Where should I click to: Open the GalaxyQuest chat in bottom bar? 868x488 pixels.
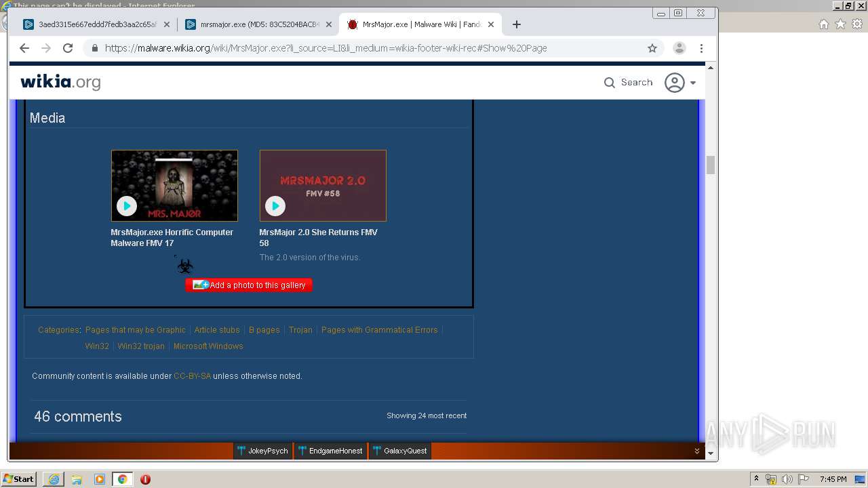[400, 451]
